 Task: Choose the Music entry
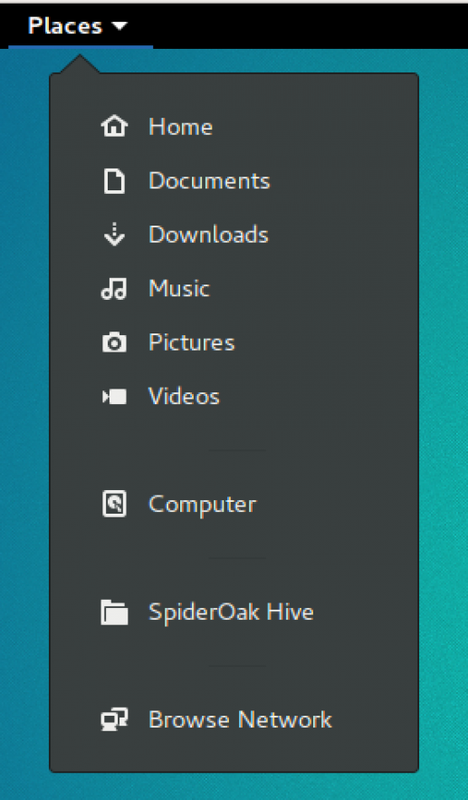(234, 289)
